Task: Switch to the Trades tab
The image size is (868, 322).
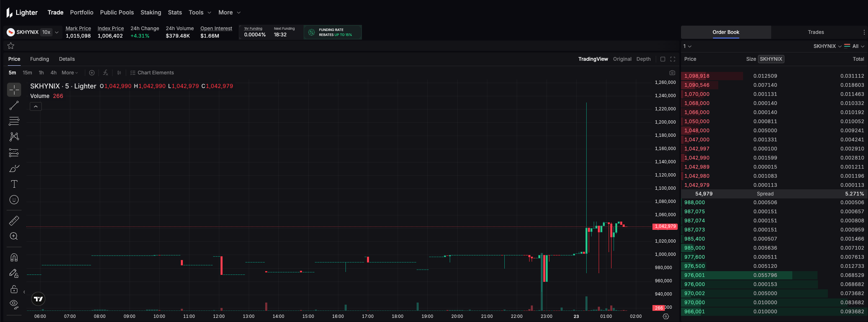Action: [x=815, y=32]
